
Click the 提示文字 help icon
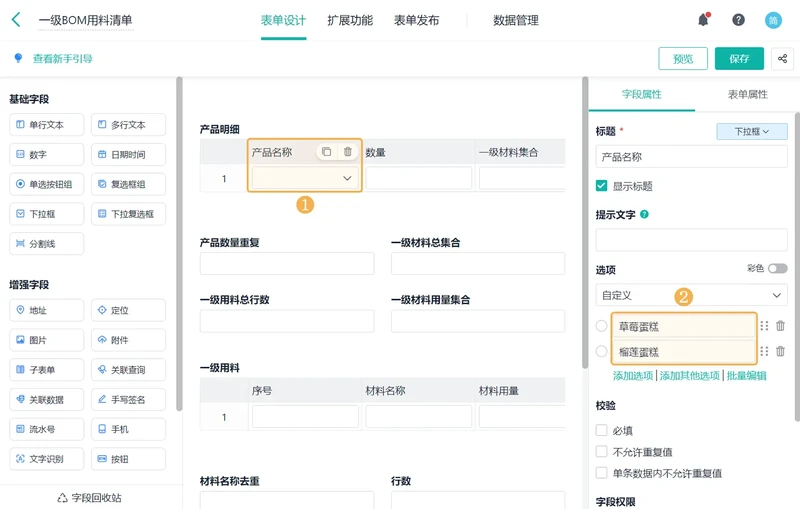click(644, 214)
